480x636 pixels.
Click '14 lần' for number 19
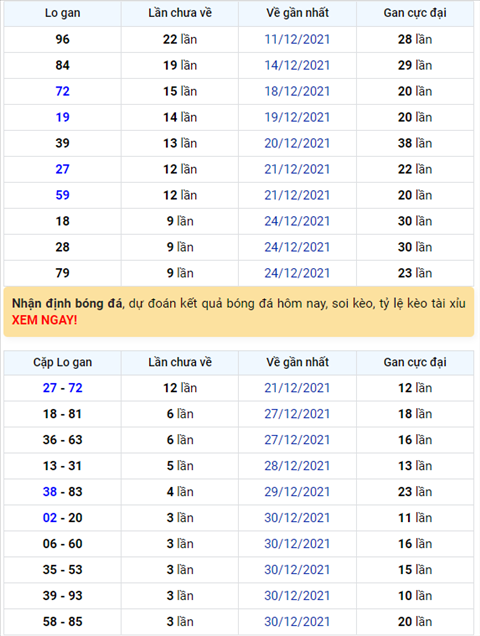point(180,117)
